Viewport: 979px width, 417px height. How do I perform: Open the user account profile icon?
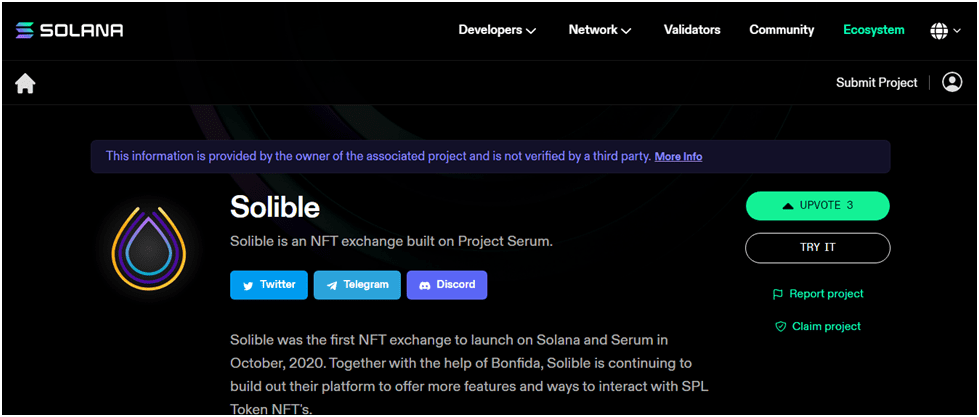tap(952, 82)
